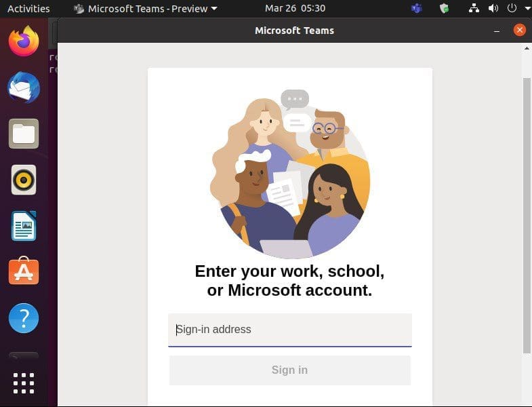Open the Microsoft Teams - Preview app menu
The height and width of the screenshot is (407, 532).
click(x=145, y=9)
